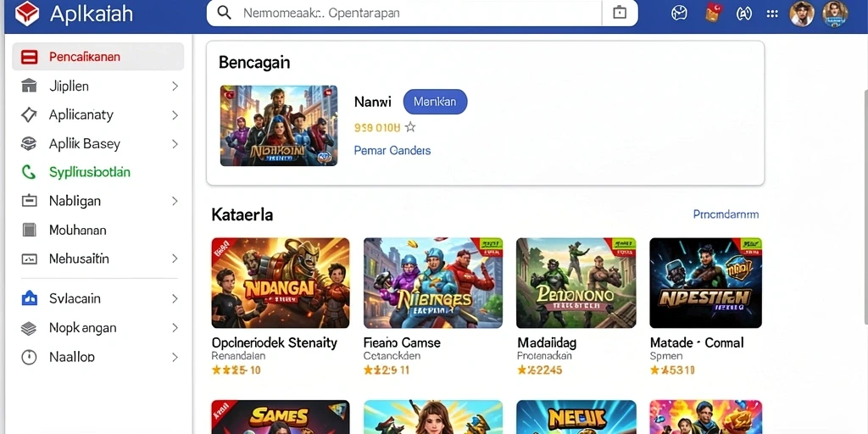Screen dimensions: 868x434
Task: Expand the Nopkangan sidebar chevron
Action: [175, 328]
